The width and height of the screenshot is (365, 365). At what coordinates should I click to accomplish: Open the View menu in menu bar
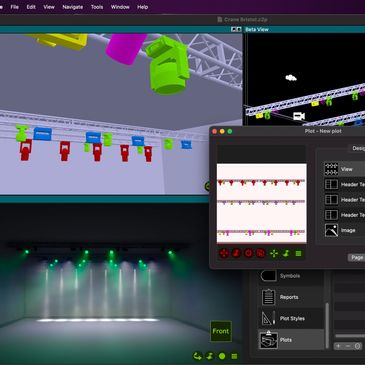[x=49, y=7]
